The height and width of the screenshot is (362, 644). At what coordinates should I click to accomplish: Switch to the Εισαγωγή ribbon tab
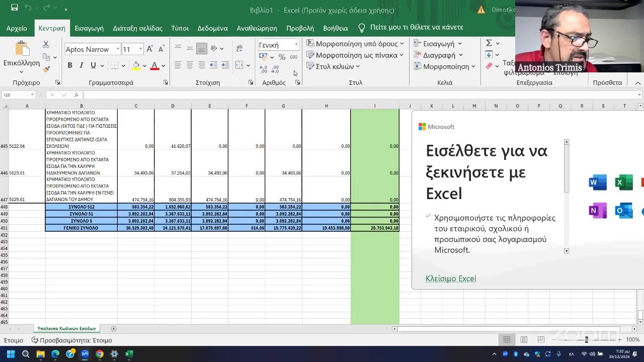(x=89, y=28)
